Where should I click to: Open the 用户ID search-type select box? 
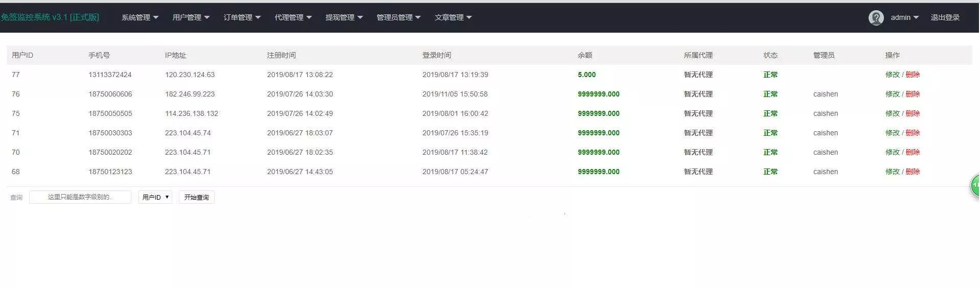pyautogui.click(x=155, y=197)
